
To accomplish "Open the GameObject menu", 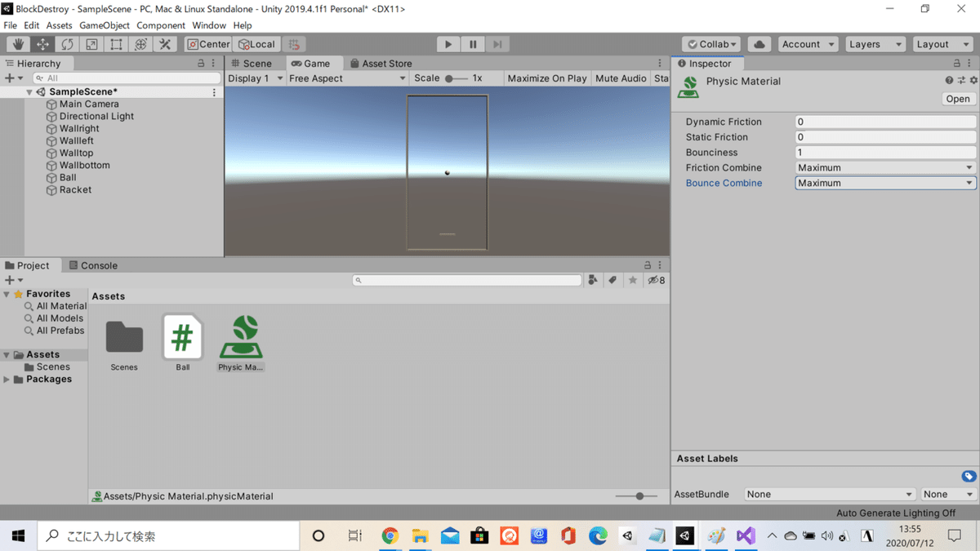I will (105, 25).
